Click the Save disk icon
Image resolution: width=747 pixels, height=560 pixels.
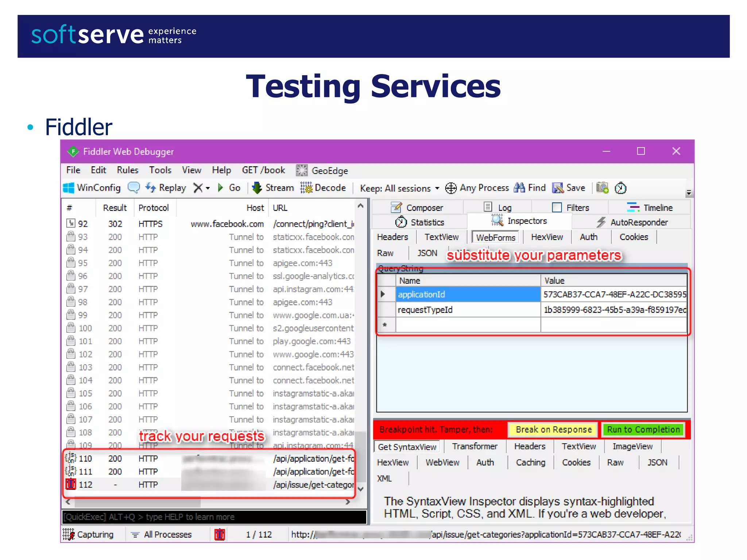tap(558, 188)
